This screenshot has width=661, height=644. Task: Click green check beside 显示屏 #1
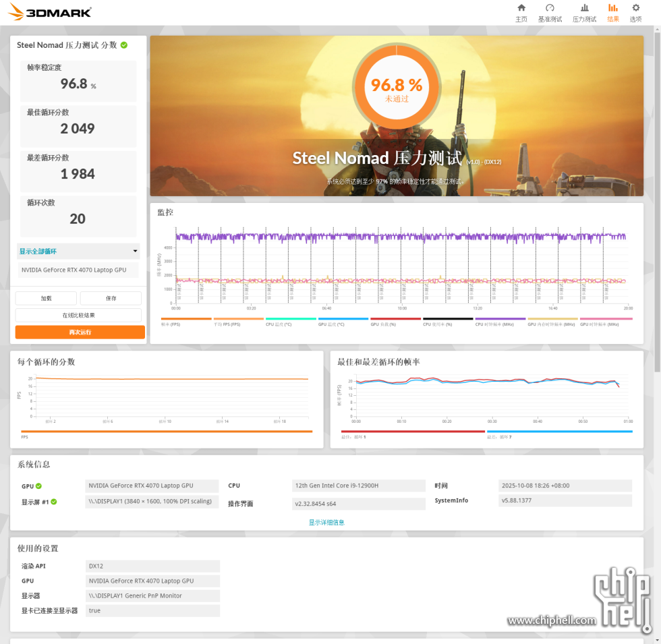point(54,502)
